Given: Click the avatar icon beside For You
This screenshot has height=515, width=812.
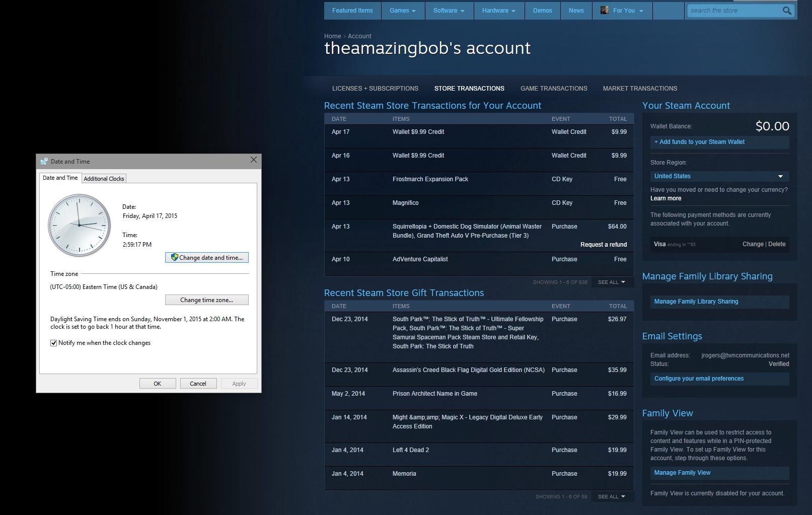Looking at the screenshot, I should click(x=604, y=10).
